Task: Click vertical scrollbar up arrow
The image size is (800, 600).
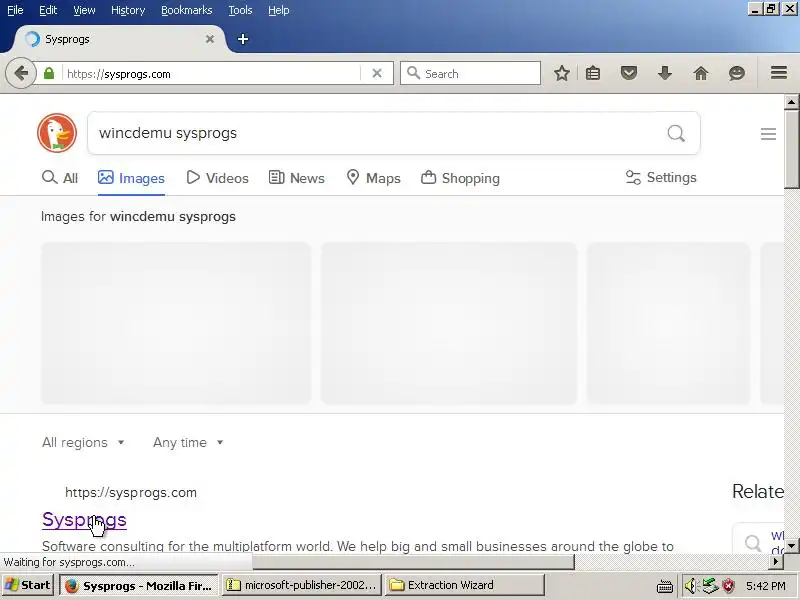Action: coord(791,102)
